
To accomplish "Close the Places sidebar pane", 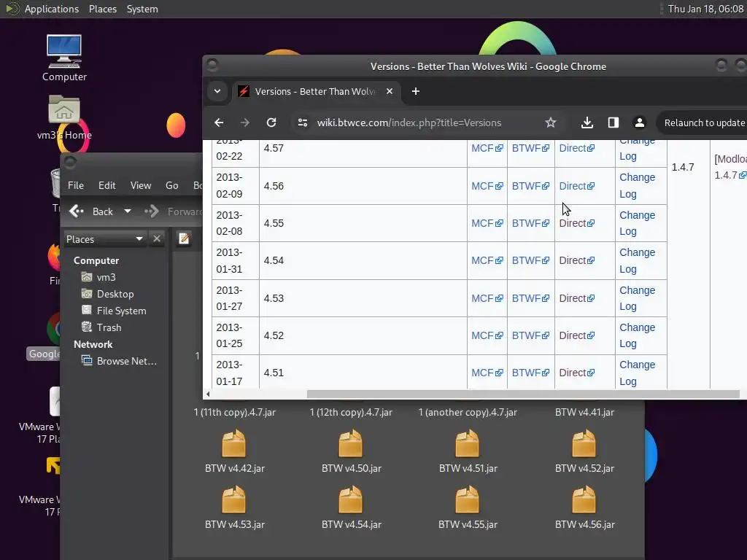I will 157,238.
